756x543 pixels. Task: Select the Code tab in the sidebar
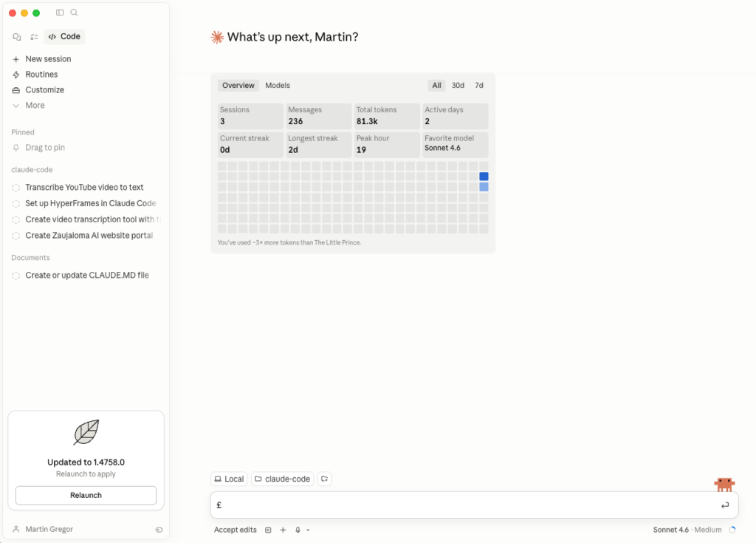[x=64, y=37]
